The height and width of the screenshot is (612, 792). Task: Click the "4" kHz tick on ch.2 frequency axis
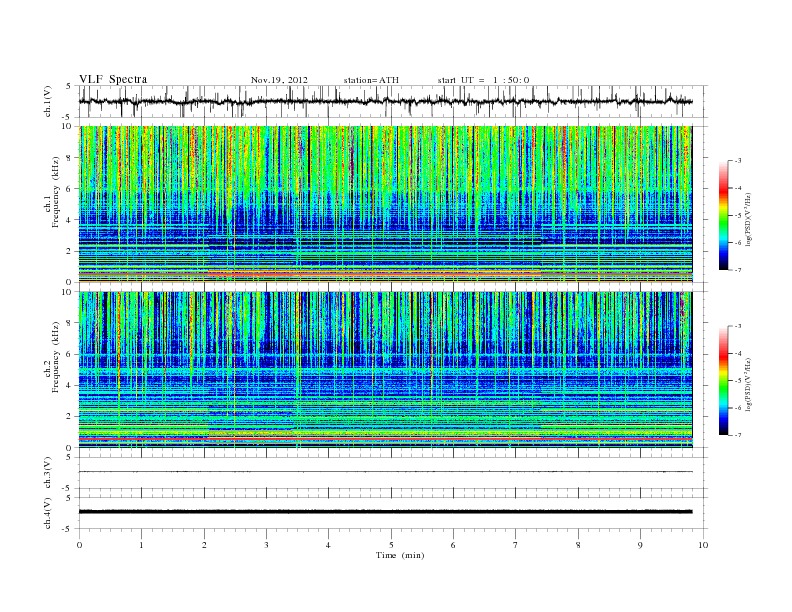[x=70, y=385]
